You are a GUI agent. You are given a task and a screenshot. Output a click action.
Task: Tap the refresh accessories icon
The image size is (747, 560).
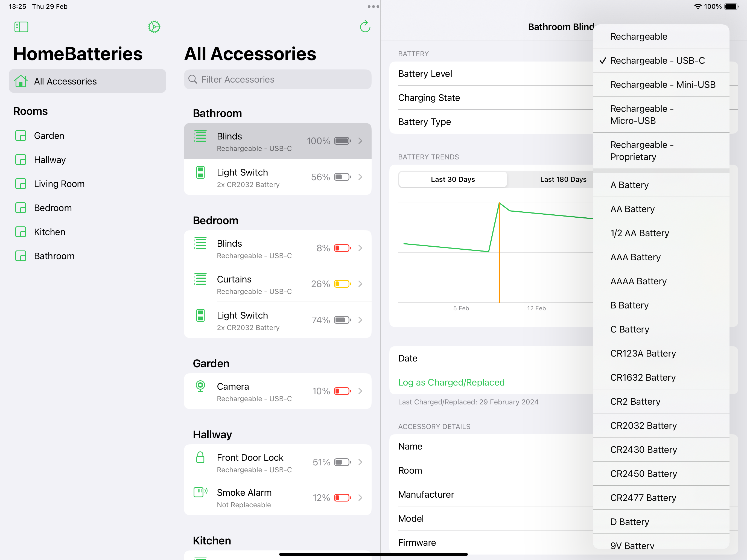click(365, 27)
